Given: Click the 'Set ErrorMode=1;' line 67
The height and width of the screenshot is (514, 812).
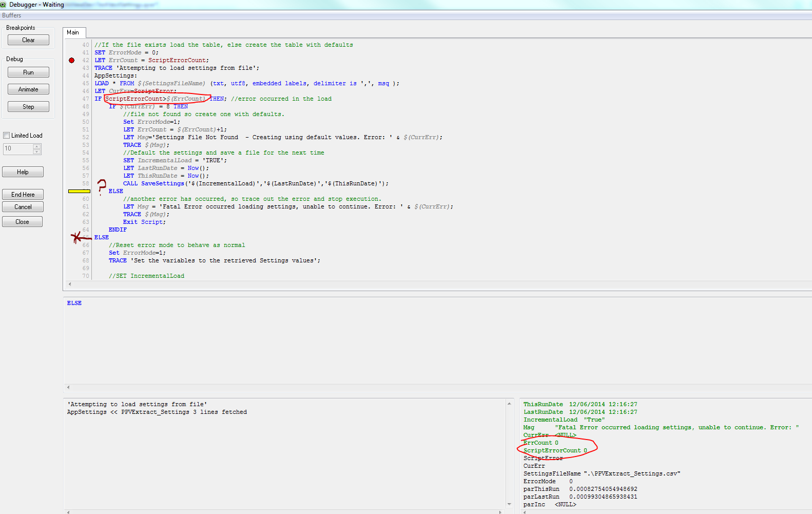Looking at the screenshot, I should [137, 253].
